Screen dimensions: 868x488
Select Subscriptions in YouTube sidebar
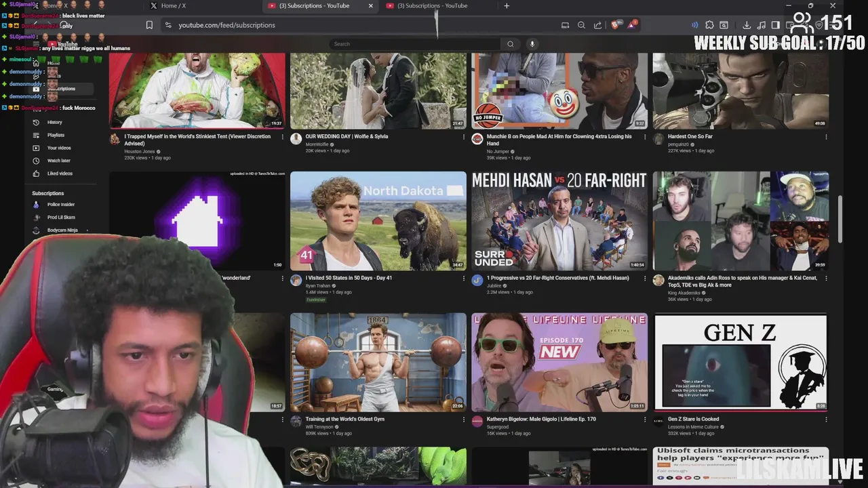coord(60,89)
